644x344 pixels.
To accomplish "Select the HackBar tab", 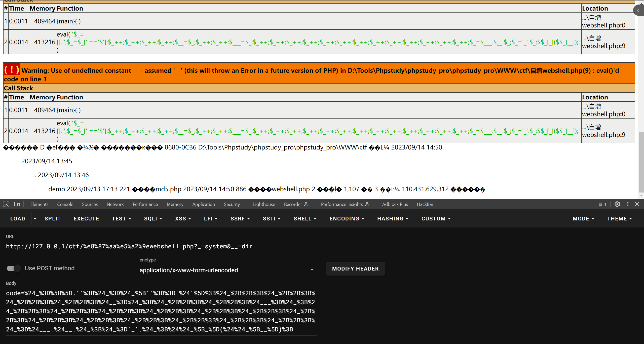I will tap(425, 204).
